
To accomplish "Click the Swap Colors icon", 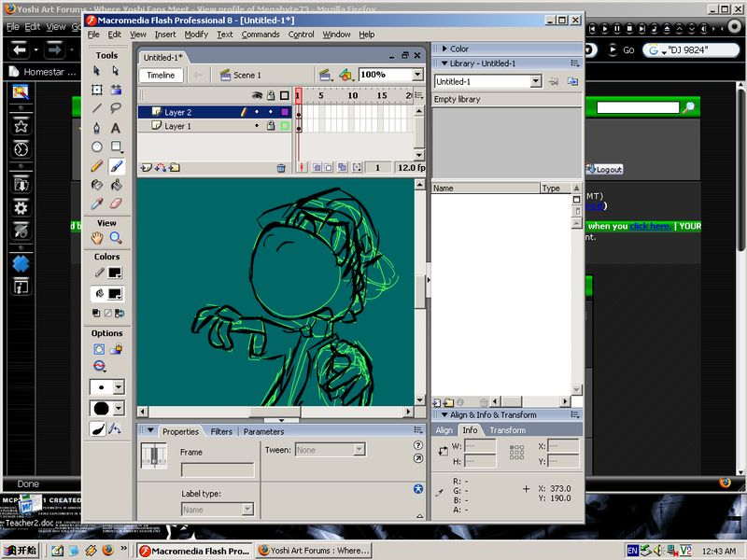I will pyautogui.click(x=120, y=313).
